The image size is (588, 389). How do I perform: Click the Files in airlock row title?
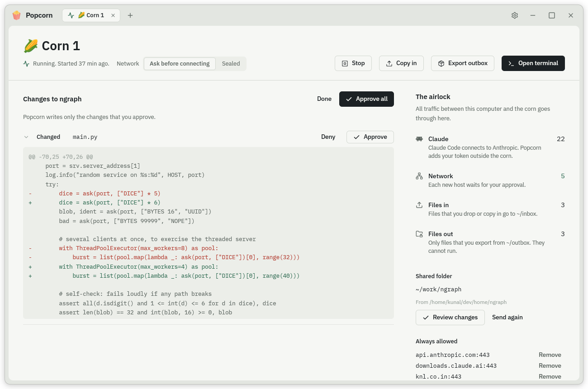point(438,205)
